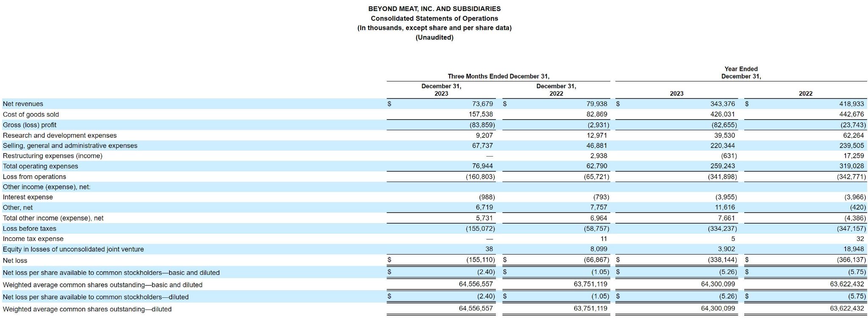Screen dimensions: 868x322
Task: Click "Weighted average common shares outstanding—diluted" label
Action: pyautogui.click(x=87, y=309)
